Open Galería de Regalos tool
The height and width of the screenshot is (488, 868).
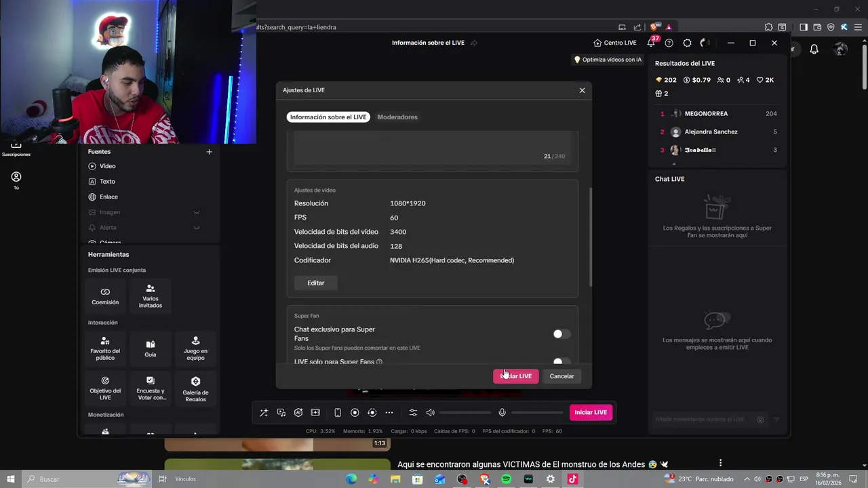point(195,388)
